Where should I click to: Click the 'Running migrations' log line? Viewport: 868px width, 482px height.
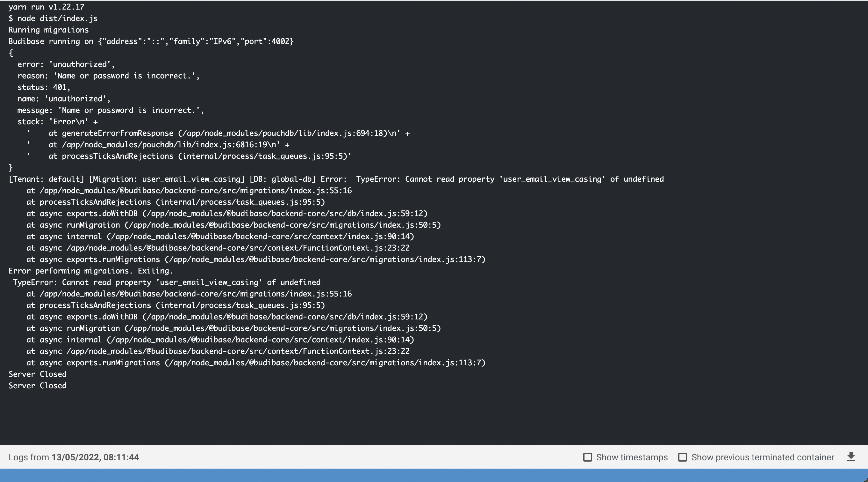pos(48,30)
